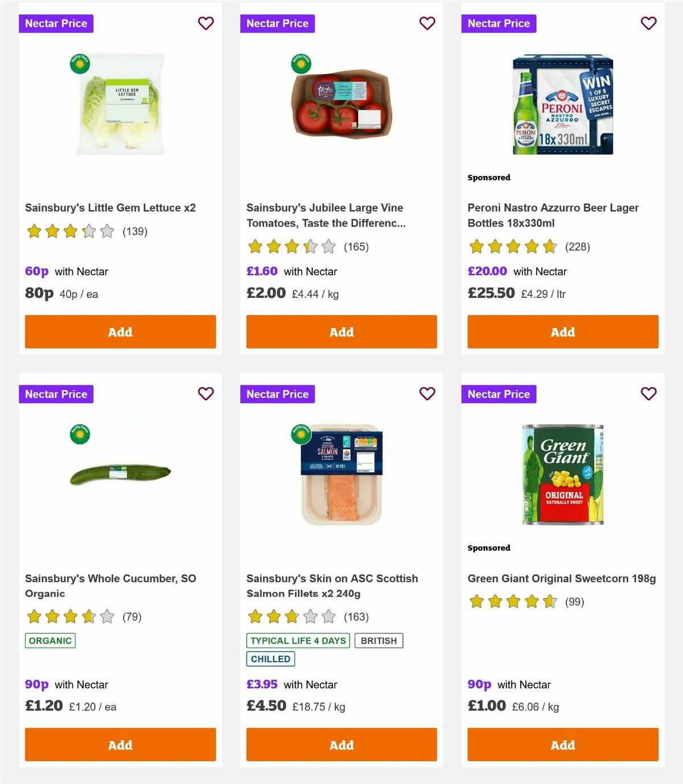This screenshot has height=784, width=683.
Task: Click heart icon on Whole Cucumber card
Action: (x=206, y=393)
